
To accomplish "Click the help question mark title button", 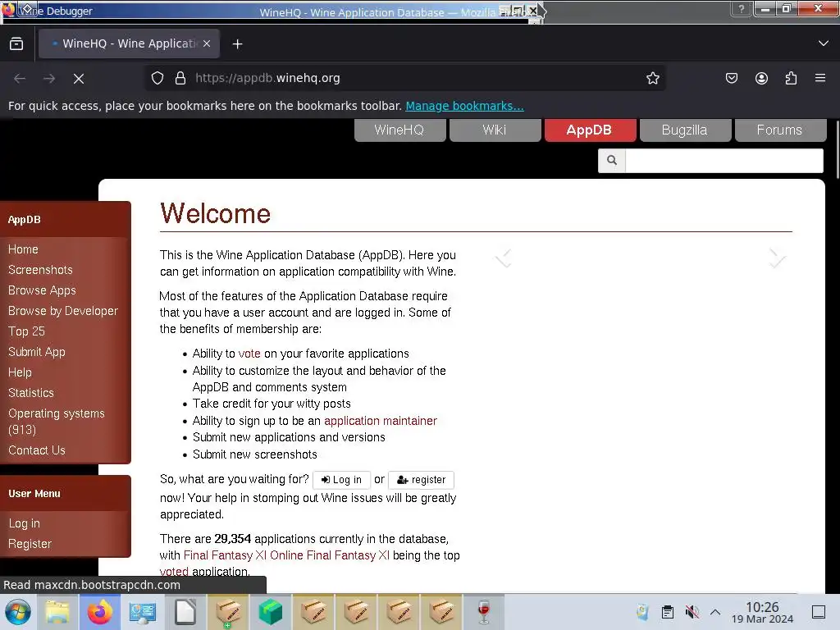I will point(742,9).
